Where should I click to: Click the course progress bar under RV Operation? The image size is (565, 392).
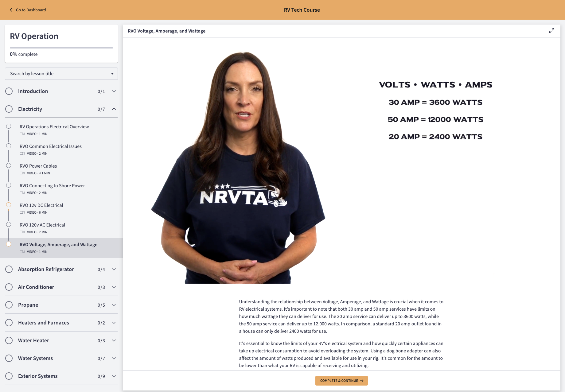(x=61, y=48)
